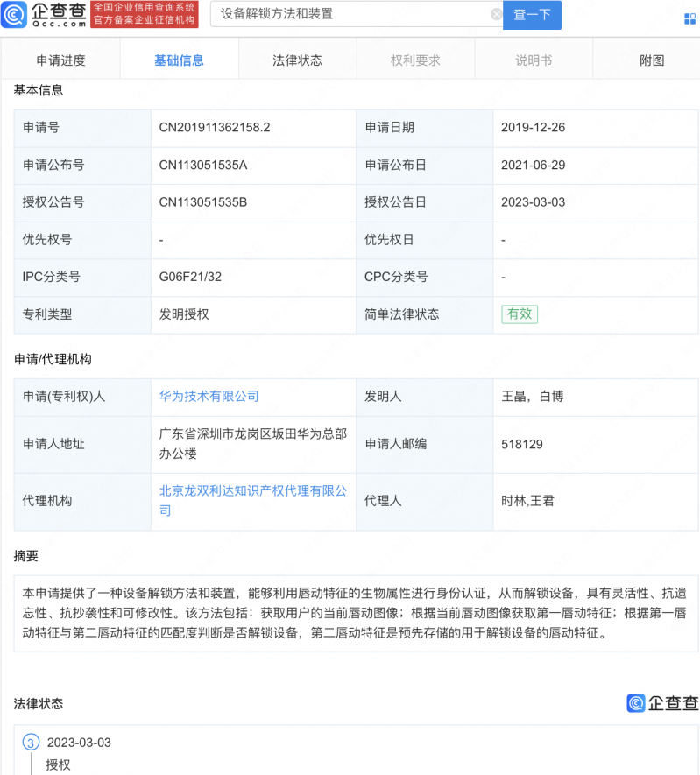The image size is (700, 775).
Task: Click the 申请人地址 label cell
Action: tap(82, 444)
